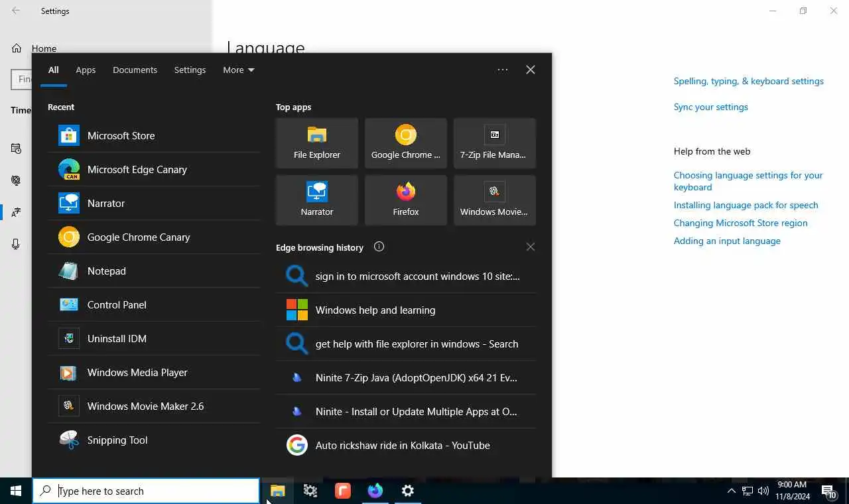Screen dimensions: 849x504
Task: Open Narrator in the Recent list
Action: click(154, 203)
